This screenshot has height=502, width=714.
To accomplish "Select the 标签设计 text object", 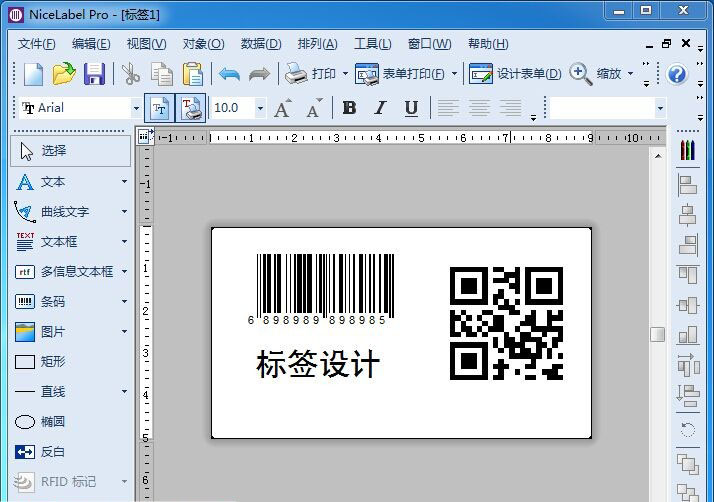I will pyautogui.click(x=318, y=364).
